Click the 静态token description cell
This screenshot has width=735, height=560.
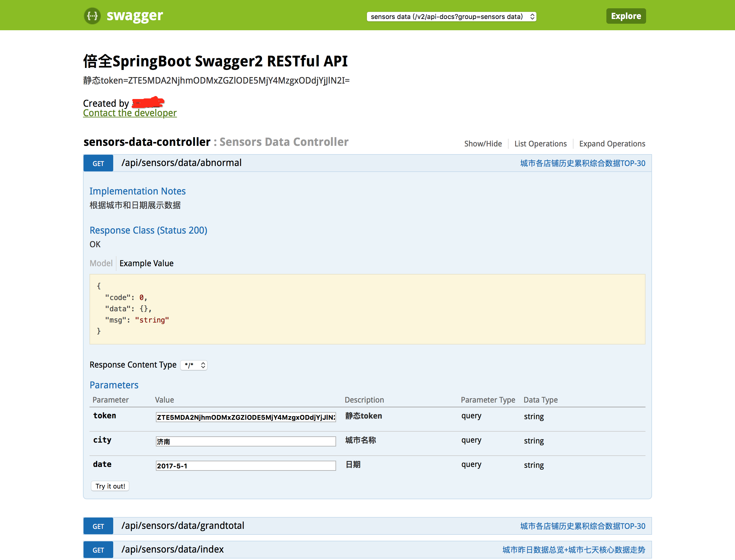pos(364,416)
